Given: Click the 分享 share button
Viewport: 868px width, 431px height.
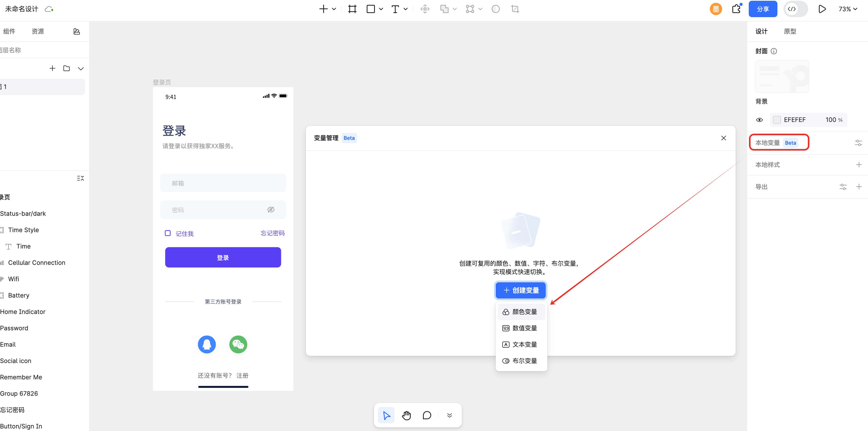Looking at the screenshot, I should click(763, 9).
